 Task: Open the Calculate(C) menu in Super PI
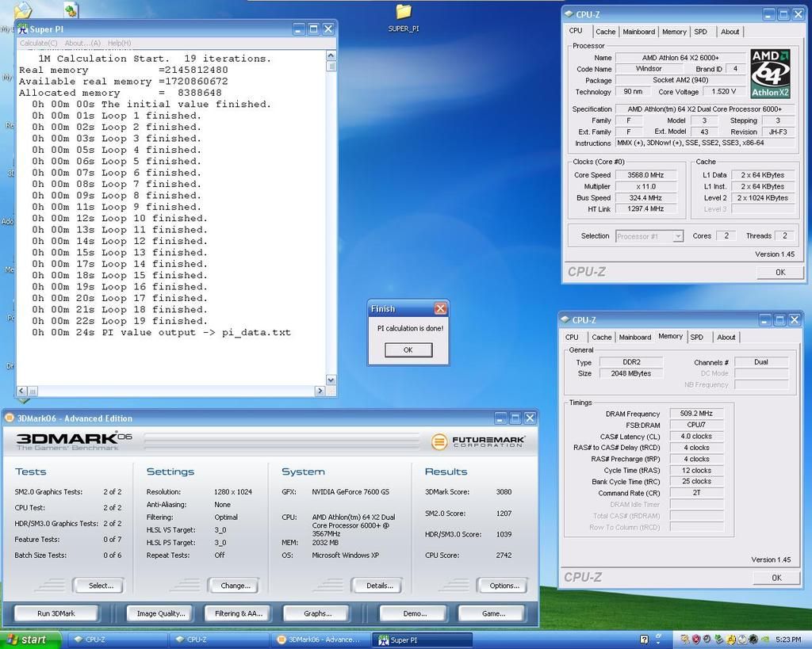coord(38,43)
